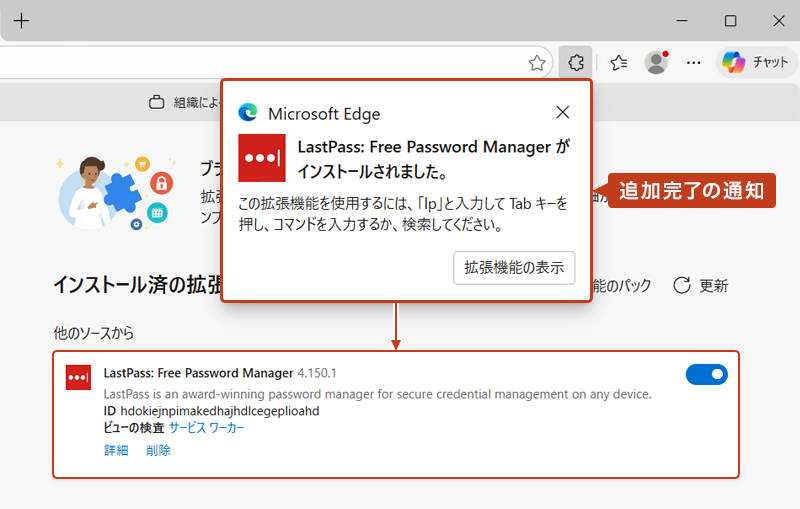Click the extensions illustration with the puzzle piece
The image size is (800, 509).
(116, 192)
